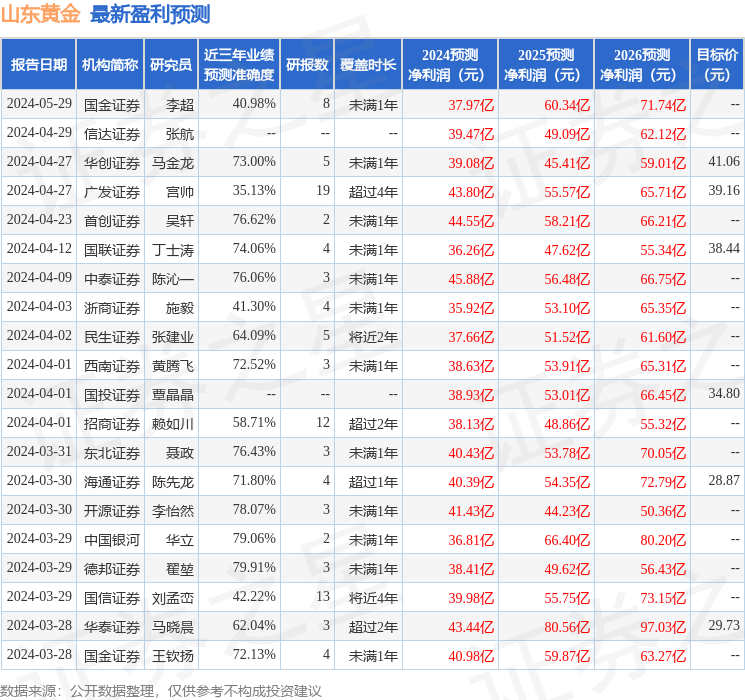Click 2026 profit value 71.74亿
The height and width of the screenshot is (700, 745).
coord(663,105)
